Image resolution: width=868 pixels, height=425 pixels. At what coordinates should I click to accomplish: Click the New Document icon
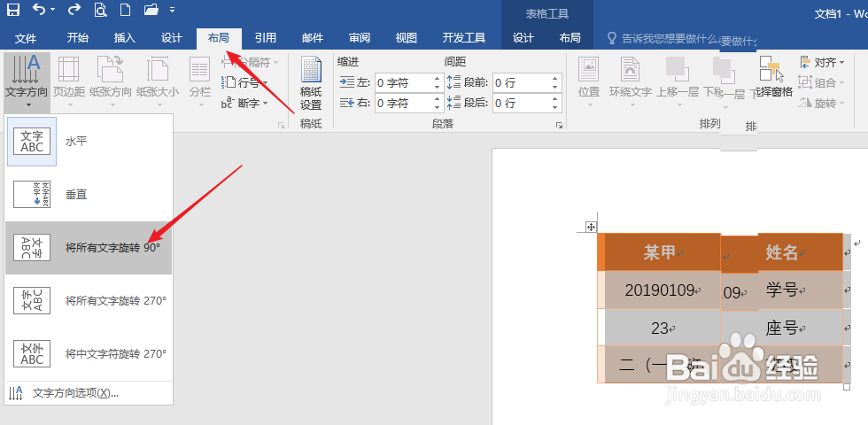[126, 10]
